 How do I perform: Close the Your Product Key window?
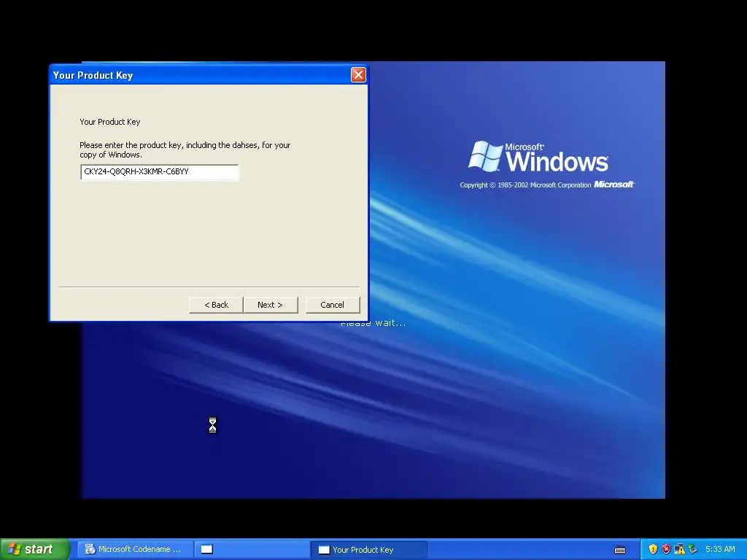358,75
